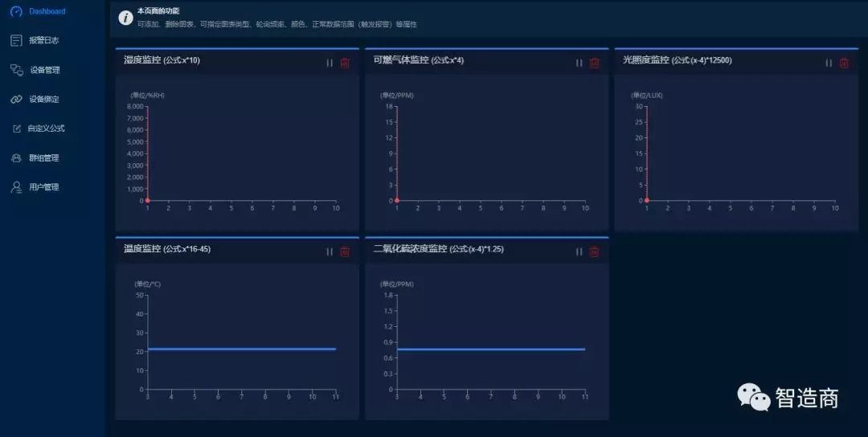The width and height of the screenshot is (868, 437).
Task: Go to 设备绑定 page
Action: click(x=44, y=100)
